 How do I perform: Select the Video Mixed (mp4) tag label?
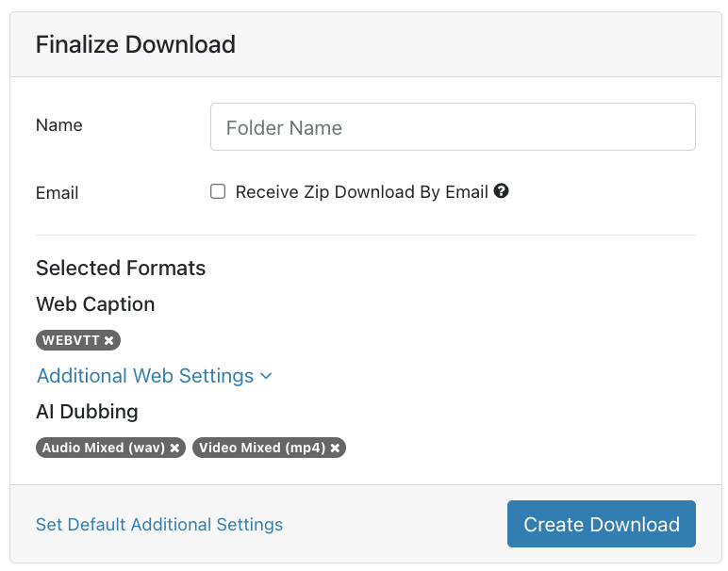(262, 449)
